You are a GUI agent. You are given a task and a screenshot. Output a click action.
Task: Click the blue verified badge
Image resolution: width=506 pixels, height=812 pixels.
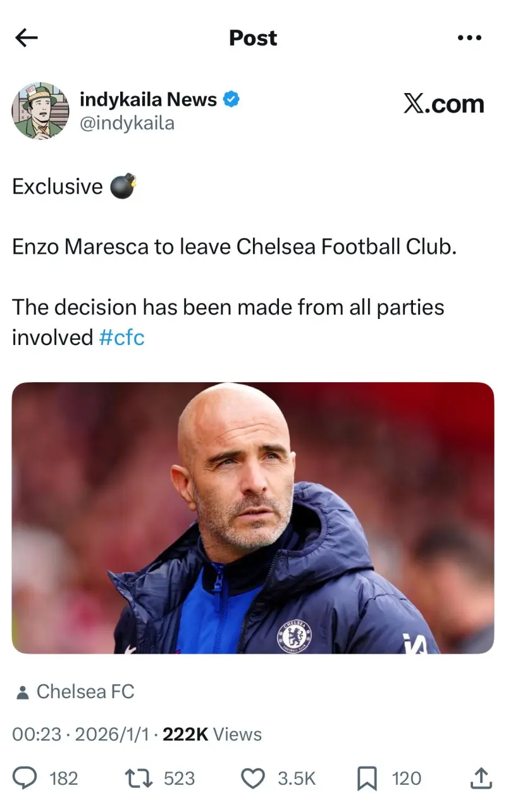(231, 99)
